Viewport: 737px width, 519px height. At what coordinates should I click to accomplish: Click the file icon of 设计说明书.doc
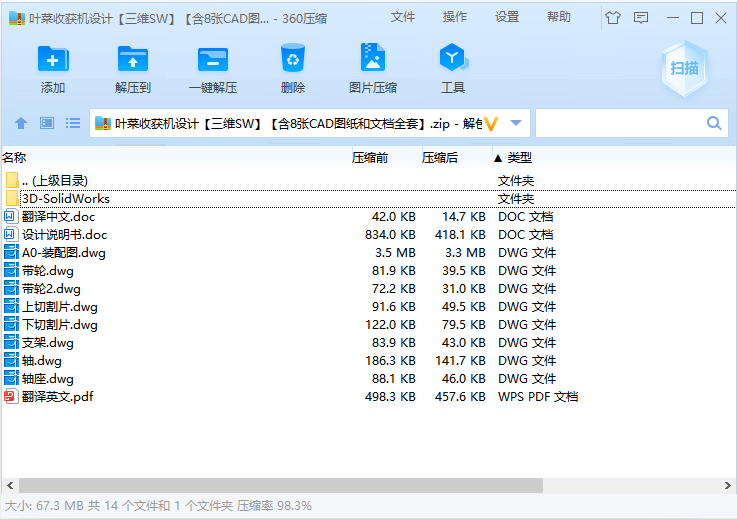10,234
